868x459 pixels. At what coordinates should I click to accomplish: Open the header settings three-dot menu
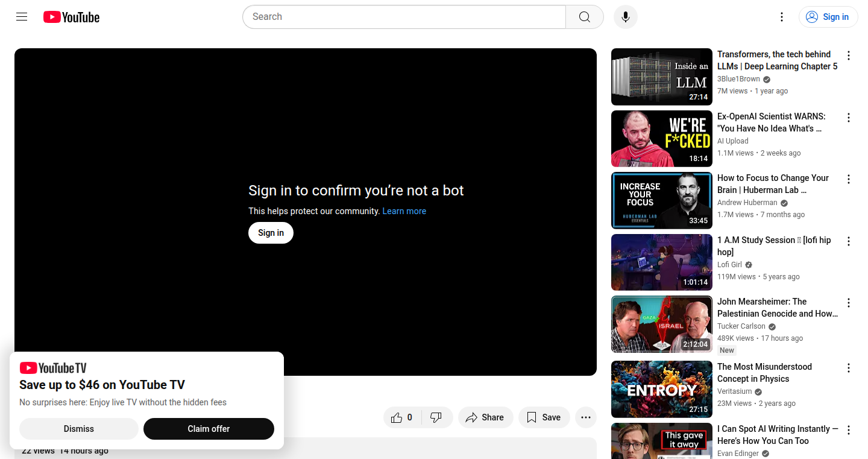click(782, 17)
